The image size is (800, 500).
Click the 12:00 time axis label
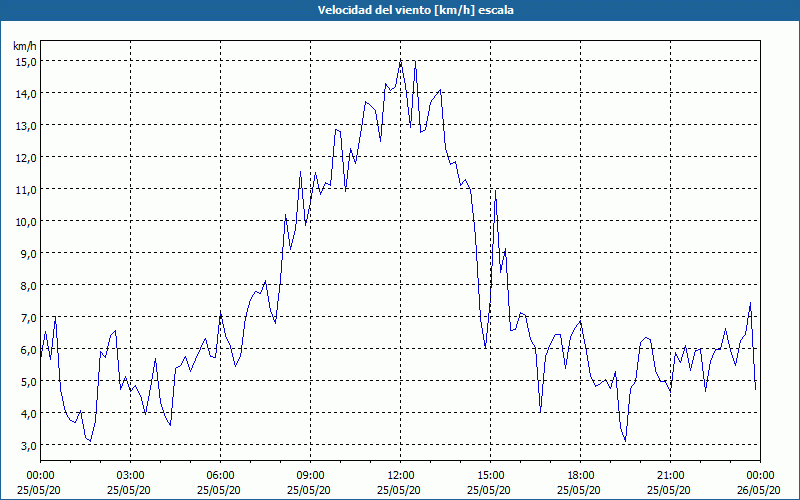401,476
